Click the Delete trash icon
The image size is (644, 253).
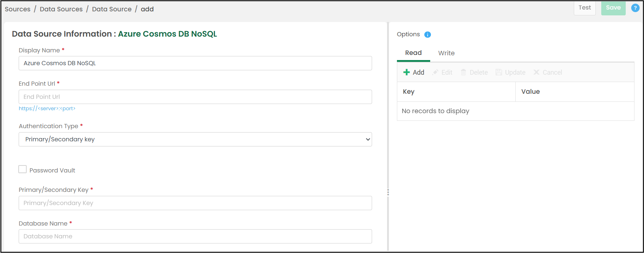[x=463, y=72]
